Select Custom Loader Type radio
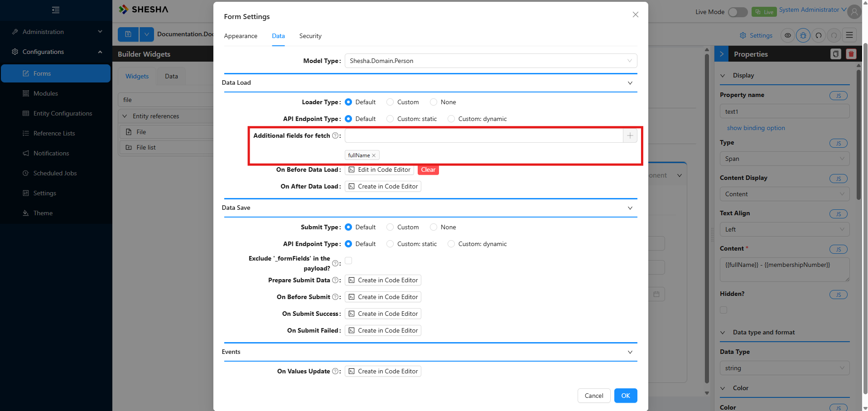The image size is (868, 411). (x=390, y=102)
